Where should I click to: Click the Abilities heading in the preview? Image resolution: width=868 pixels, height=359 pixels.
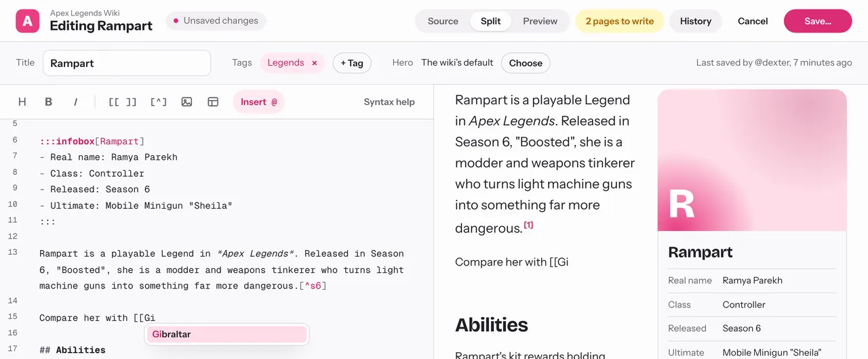tap(492, 325)
